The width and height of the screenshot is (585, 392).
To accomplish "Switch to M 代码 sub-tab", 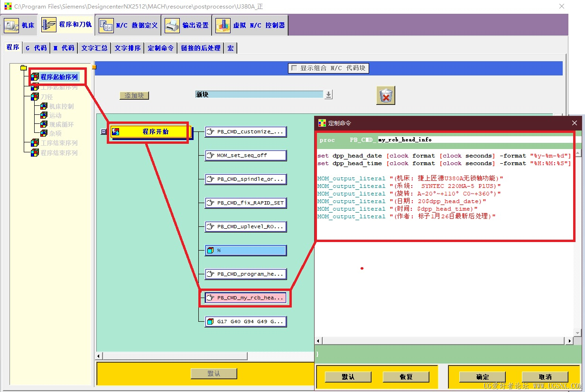I will coord(64,48).
